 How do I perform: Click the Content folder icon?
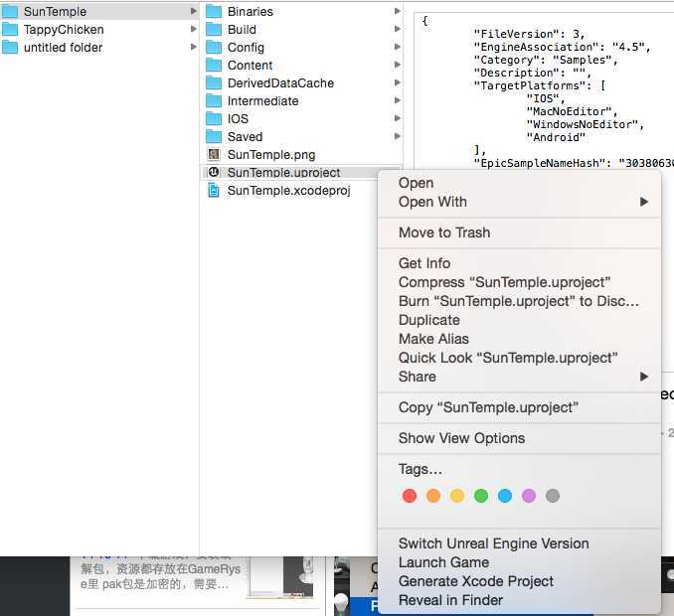pos(214,66)
